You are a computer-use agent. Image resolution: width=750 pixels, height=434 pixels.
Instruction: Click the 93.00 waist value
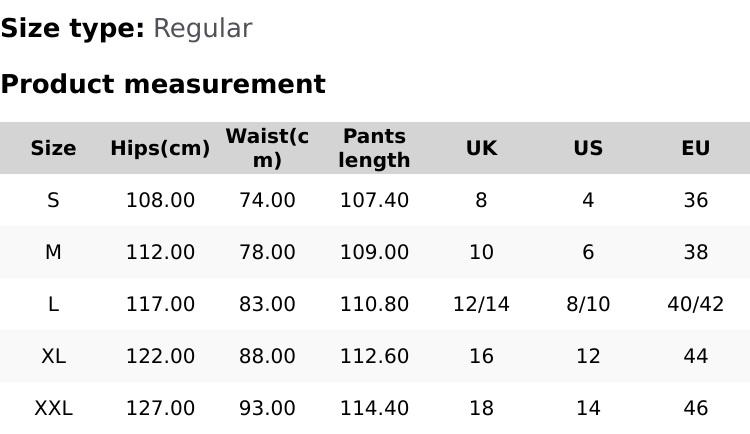(x=267, y=408)
